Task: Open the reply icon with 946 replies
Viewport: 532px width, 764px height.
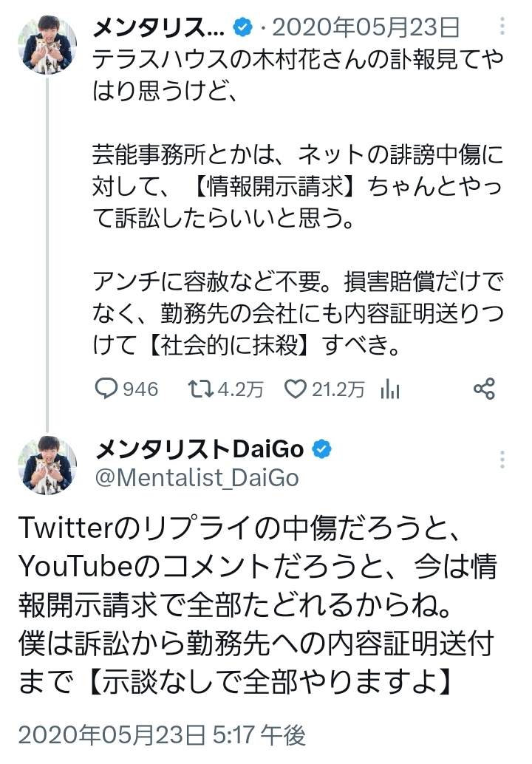Action: click(107, 389)
